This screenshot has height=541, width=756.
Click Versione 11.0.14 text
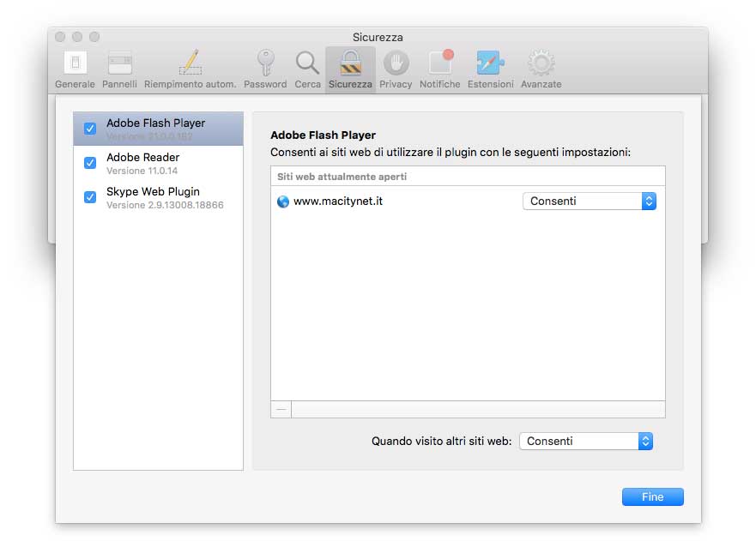point(142,171)
